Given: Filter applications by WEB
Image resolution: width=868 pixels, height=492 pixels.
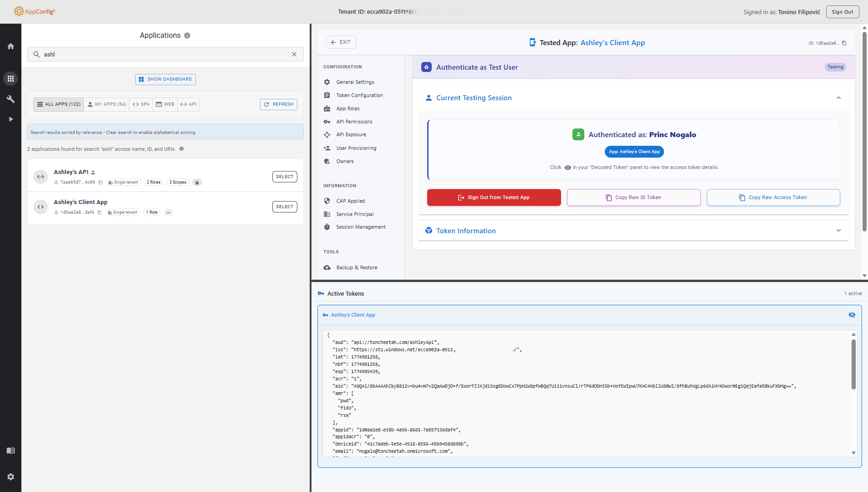Looking at the screenshot, I should [x=165, y=104].
